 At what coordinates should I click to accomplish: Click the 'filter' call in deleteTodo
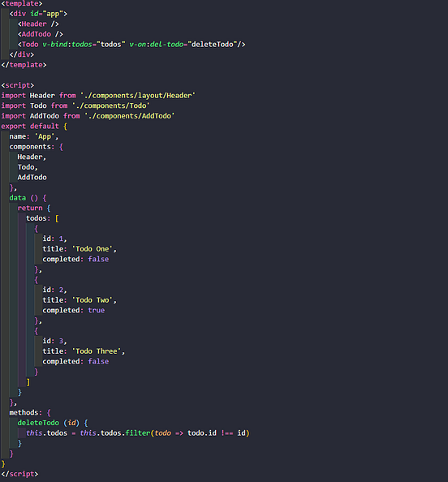[x=137, y=433]
